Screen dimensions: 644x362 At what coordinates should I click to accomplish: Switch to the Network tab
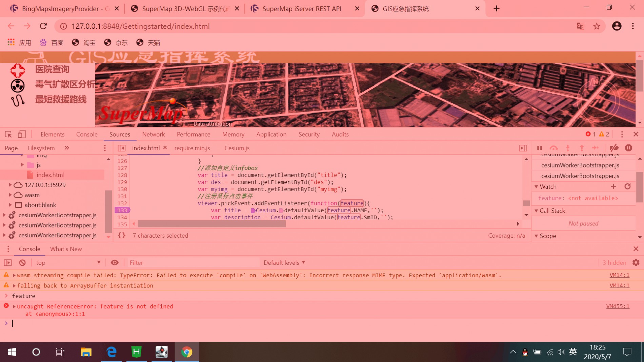[154, 134]
